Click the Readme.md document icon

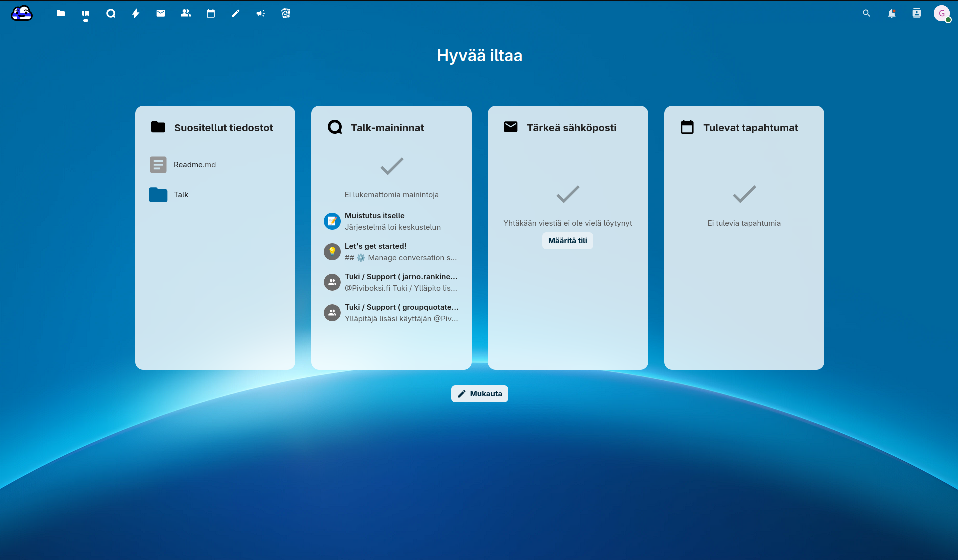(x=158, y=165)
